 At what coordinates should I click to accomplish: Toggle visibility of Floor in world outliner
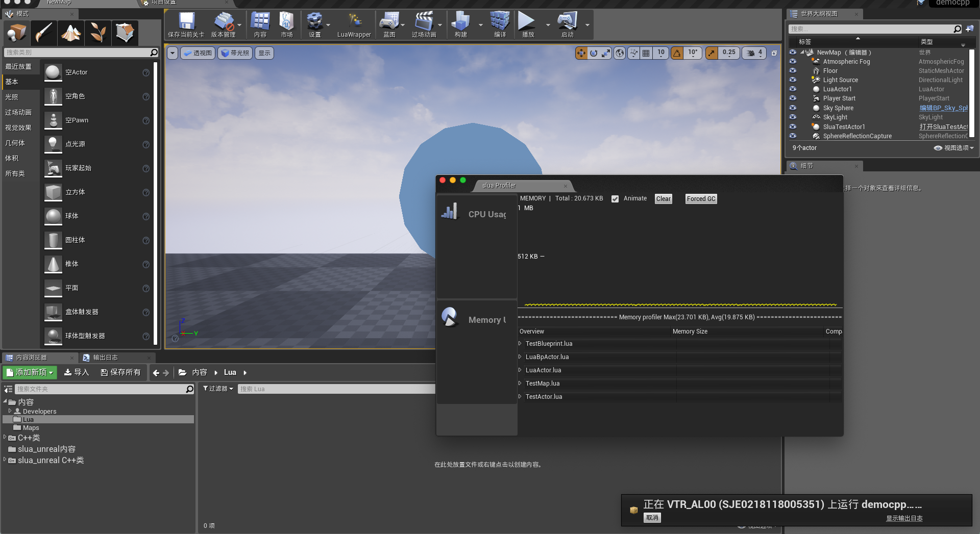tap(793, 70)
